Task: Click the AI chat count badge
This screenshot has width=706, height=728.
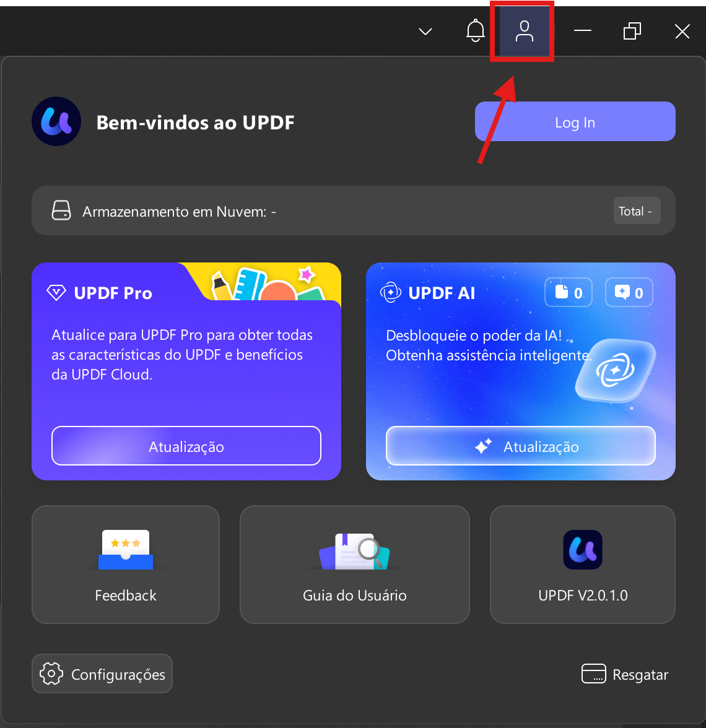Action: point(629,292)
